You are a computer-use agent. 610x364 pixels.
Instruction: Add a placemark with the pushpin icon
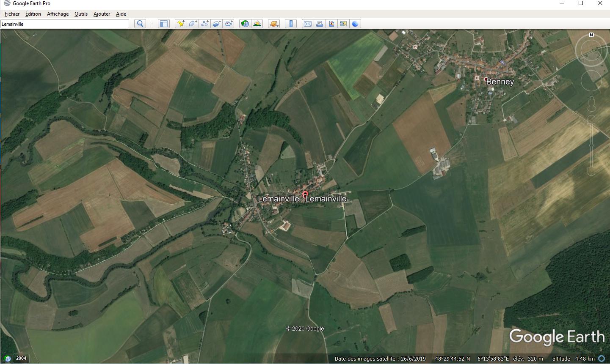tap(181, 24)
